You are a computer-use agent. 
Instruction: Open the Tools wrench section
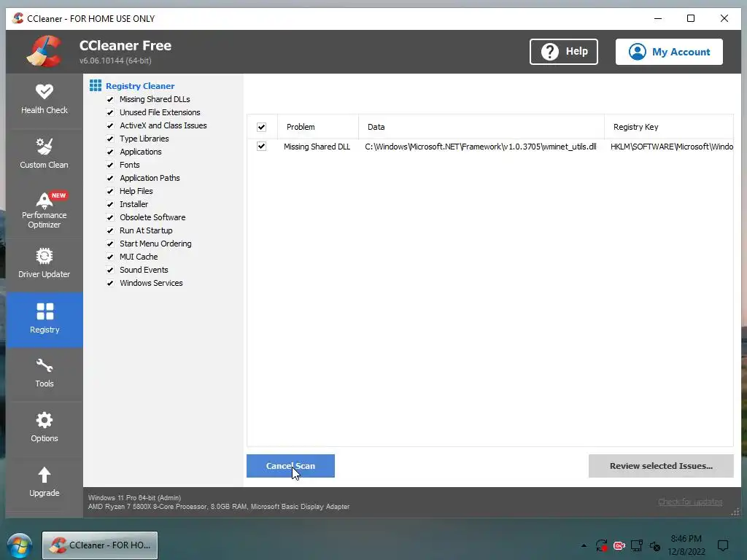click(44, 373)
